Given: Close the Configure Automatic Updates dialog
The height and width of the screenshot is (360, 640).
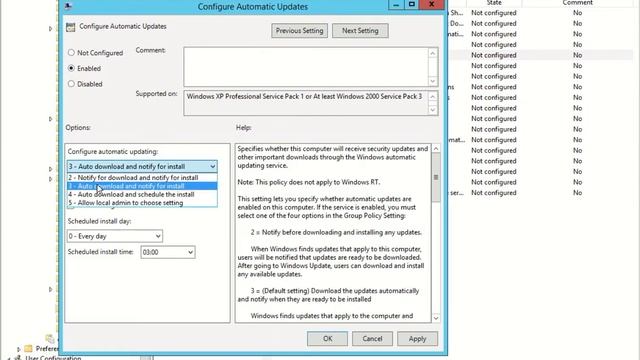Looking at the screenshot, I should pyautogui.click(x=431, y=4).
